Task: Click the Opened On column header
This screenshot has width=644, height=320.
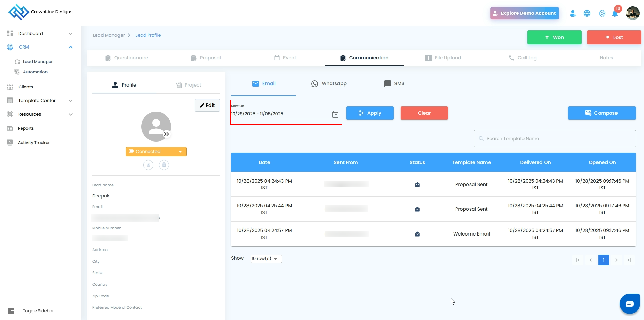Action: click(602, 162)
